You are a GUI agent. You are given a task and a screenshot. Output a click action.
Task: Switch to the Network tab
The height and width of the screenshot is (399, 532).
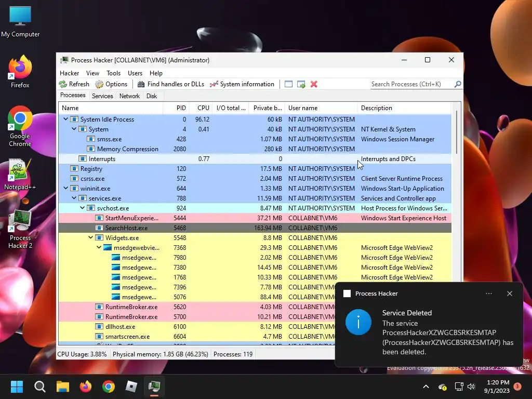coord(129,96)
